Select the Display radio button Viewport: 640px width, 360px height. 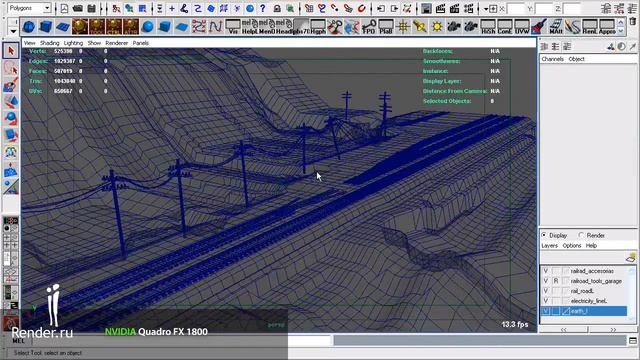click(x=544, y=235)
